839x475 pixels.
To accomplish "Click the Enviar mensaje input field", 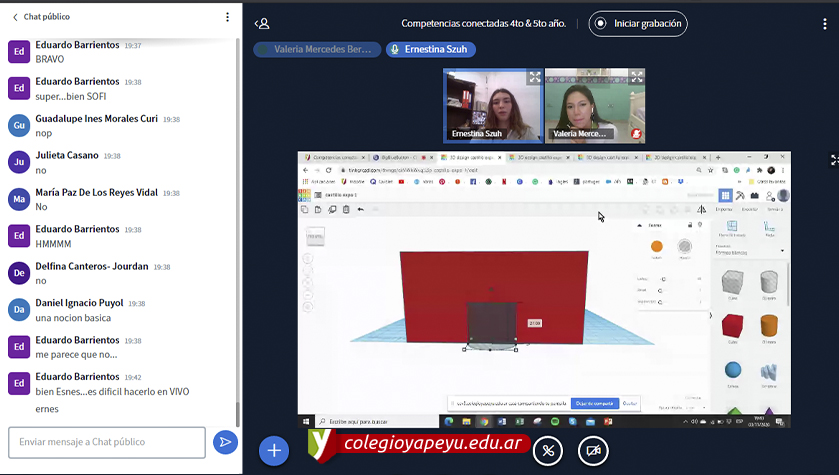I will 107,442.
